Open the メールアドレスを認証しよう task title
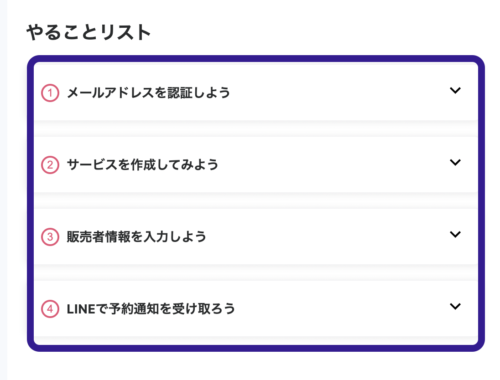The height and width of the screenshot is (380, 500). click(149, 93)
